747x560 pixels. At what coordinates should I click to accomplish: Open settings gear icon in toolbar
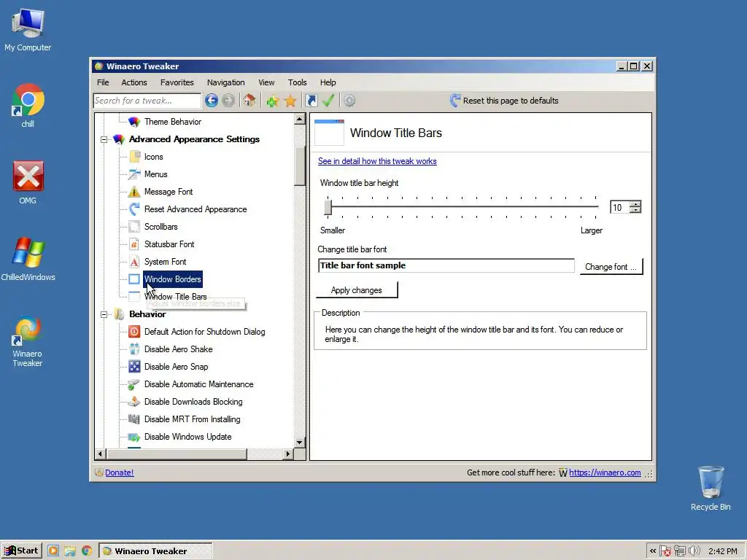349,101
